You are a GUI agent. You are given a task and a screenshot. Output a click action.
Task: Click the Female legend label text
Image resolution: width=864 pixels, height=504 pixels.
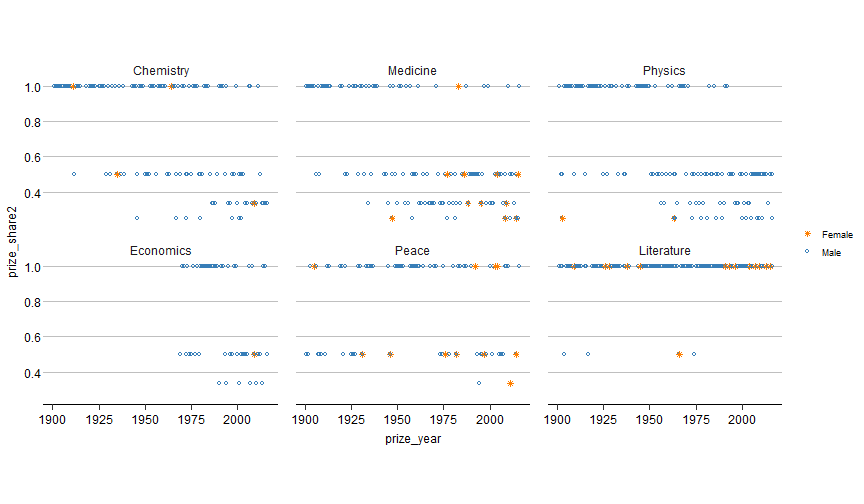pyautogui.click(x=832, y=233)
